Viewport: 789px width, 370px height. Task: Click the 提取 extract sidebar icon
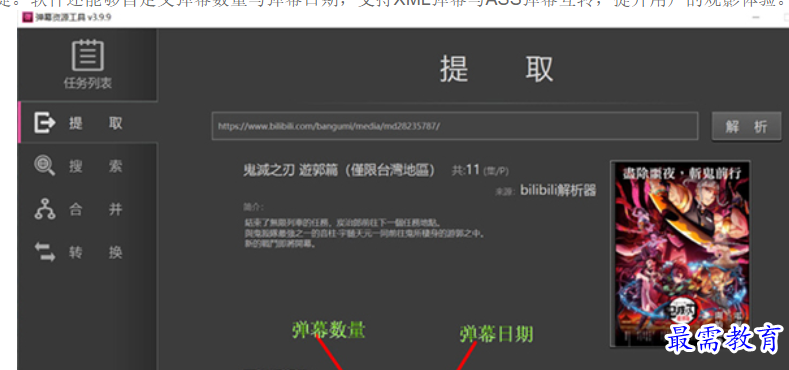(44, 123)
